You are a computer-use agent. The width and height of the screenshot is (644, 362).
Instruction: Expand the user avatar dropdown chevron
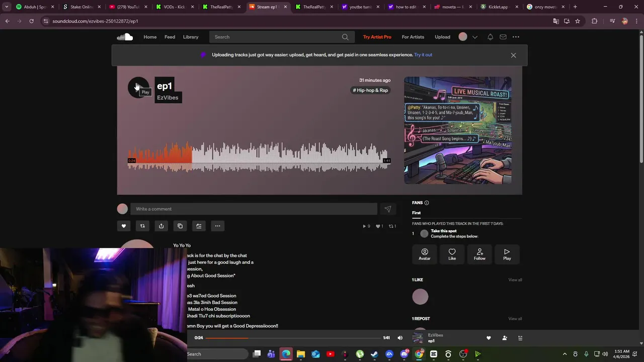point(474,37)
